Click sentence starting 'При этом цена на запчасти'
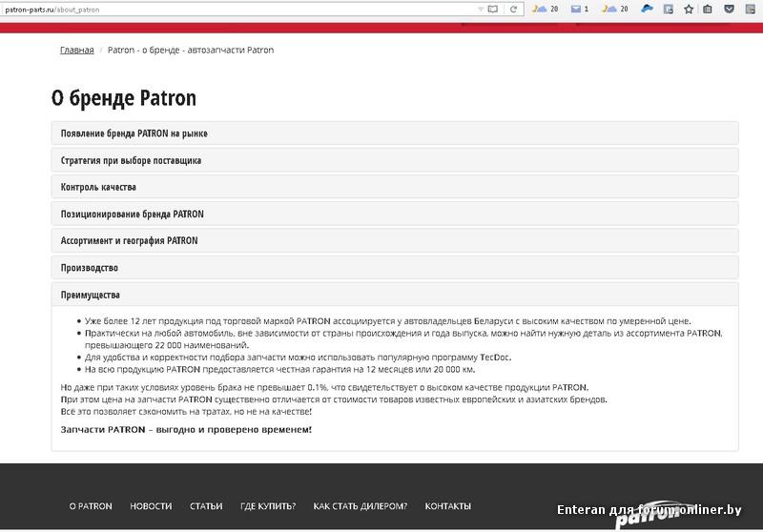 coord(334,399)
